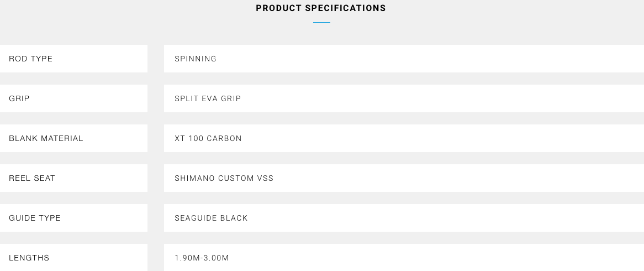
Task: Select the Grip label cell
Action: click(x=73, y=98)
